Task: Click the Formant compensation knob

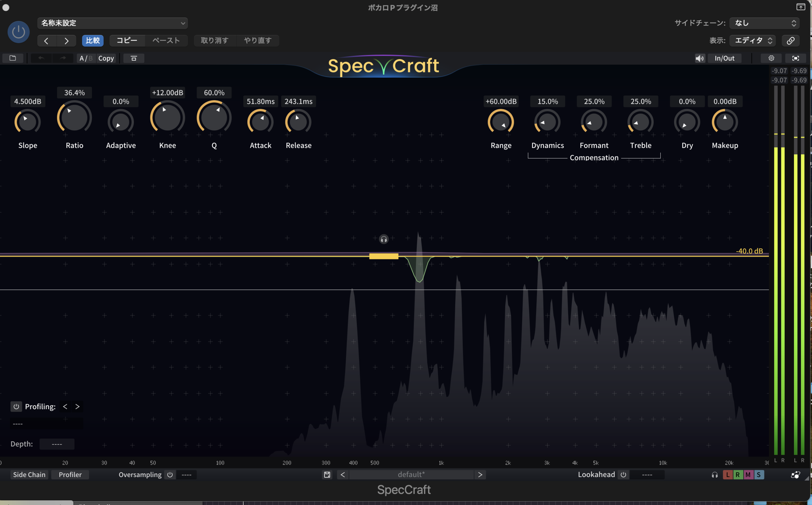Action: (x=594, y=122)
